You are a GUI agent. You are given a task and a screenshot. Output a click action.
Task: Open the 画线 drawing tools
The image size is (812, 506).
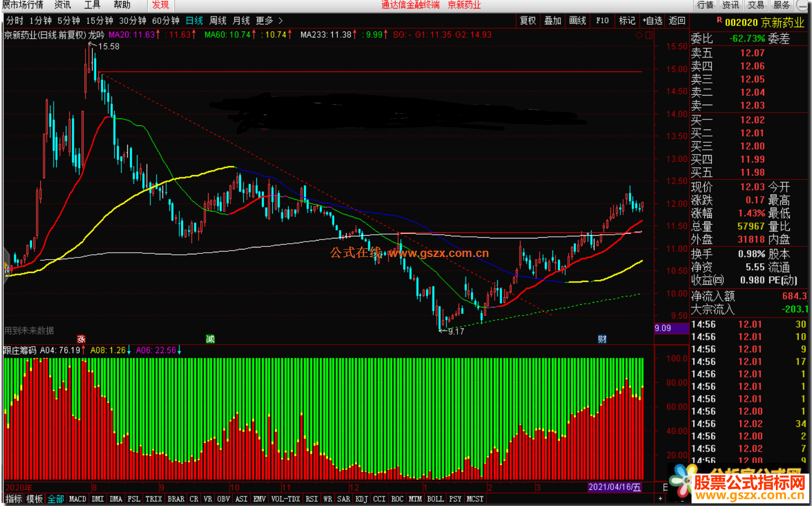(577, 21)
